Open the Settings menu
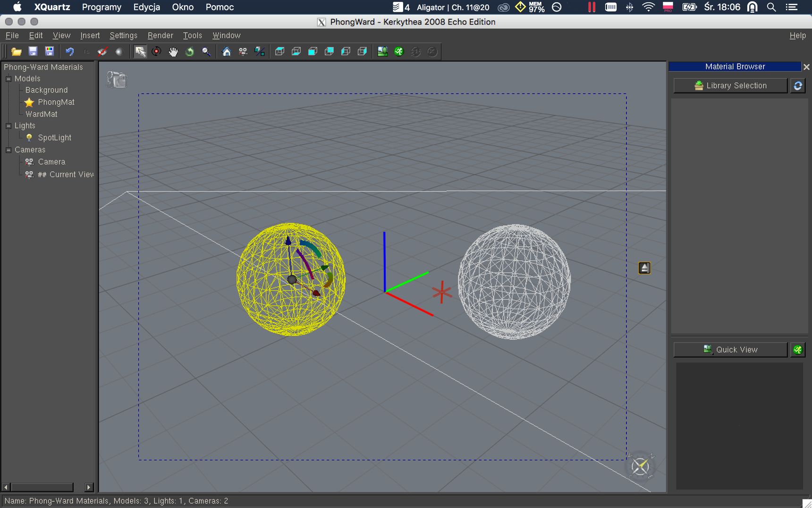This screenshot has height=508, width=812. [123, 35]
